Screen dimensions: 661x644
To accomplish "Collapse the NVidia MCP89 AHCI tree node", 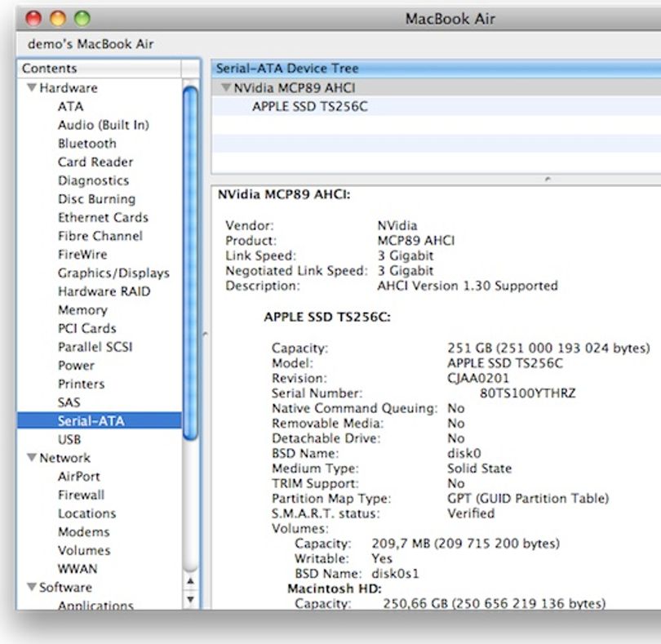I will (x=226, y=87).
